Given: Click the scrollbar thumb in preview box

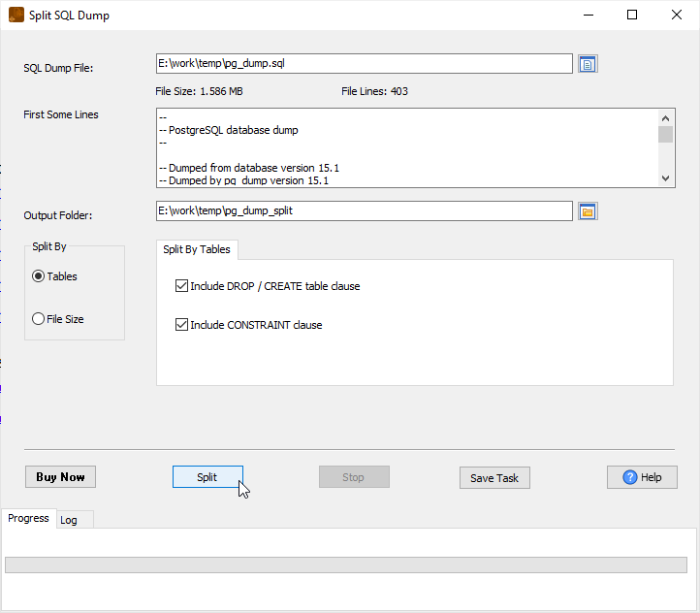Looking at the screenshot, I should (665, 135).
